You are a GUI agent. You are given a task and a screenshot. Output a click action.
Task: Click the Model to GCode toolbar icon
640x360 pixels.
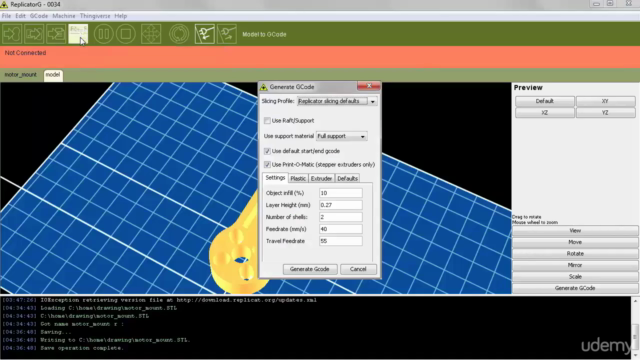point(78,34)
